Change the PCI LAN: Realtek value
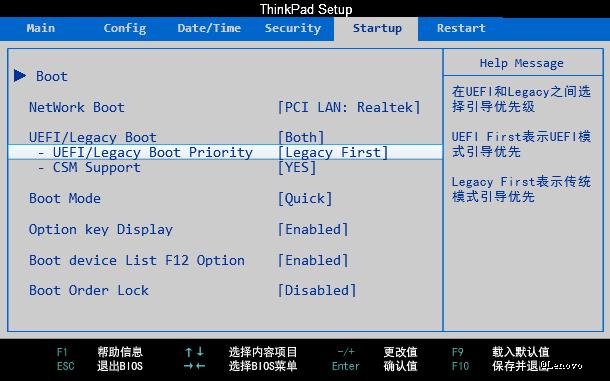This screenshot has width=610, height=381. pos(349,107)
